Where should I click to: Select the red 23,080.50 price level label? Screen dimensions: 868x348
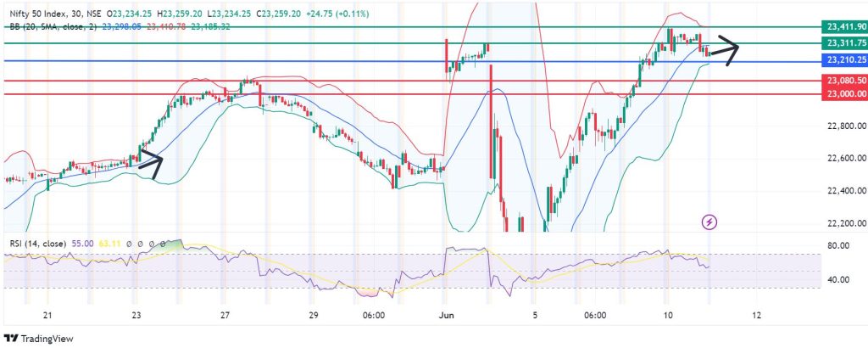(x=845, y=81)
